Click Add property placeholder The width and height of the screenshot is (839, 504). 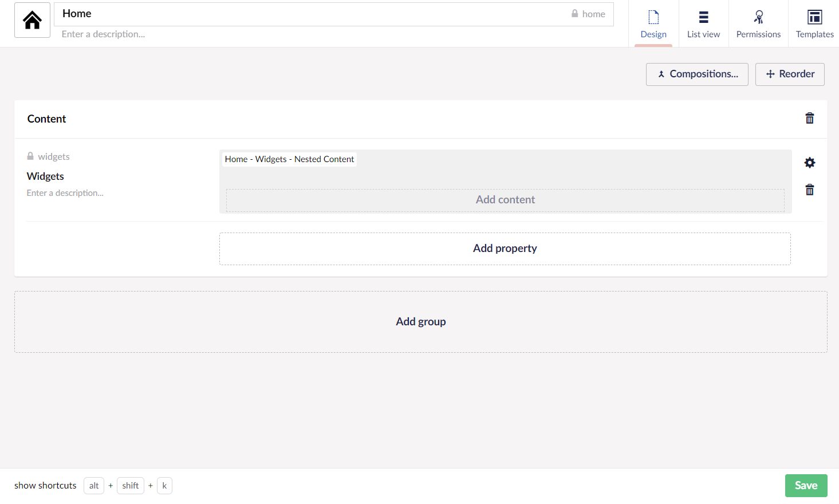(x=505, y=249)
